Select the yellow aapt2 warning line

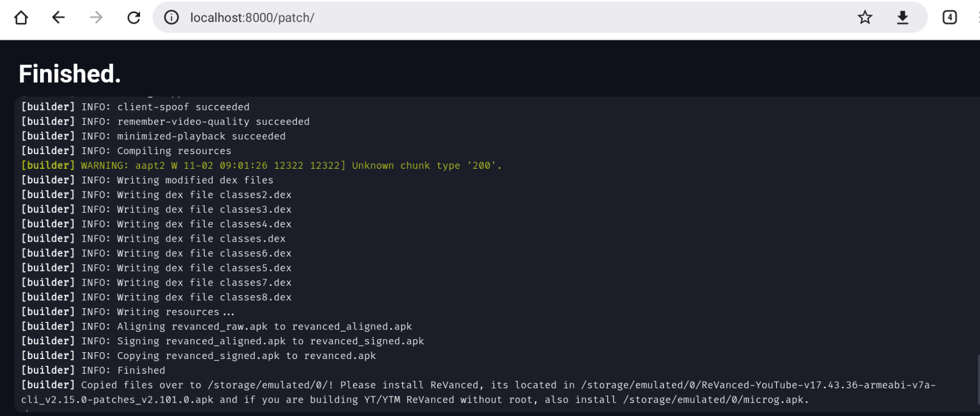click(261, 165)
